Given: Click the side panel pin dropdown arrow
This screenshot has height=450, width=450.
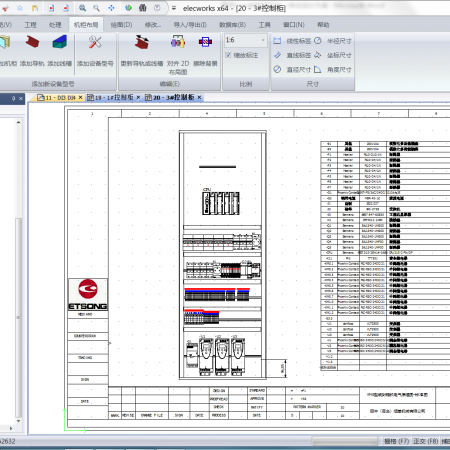Looking at the screenshot, I should [13, 98].
